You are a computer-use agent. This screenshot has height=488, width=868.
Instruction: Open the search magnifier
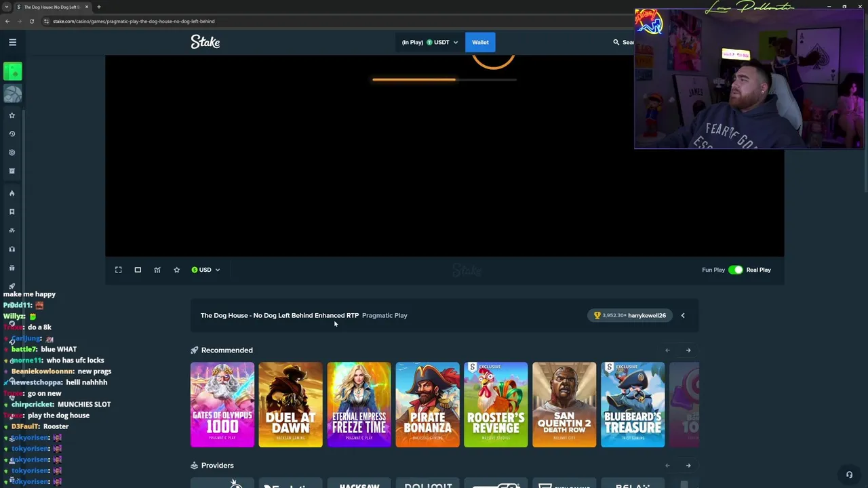pyautogui.click(x=616, y=42)
